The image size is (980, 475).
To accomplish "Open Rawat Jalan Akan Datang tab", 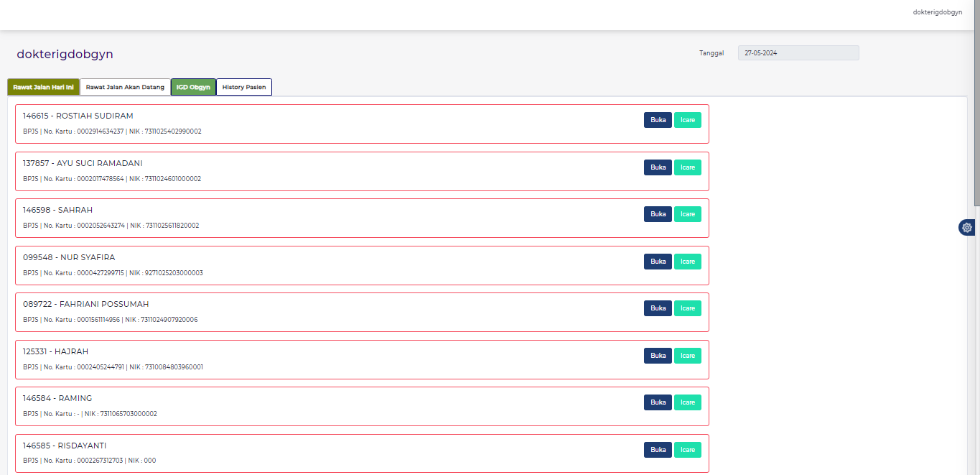I will (x=125, y=87).
